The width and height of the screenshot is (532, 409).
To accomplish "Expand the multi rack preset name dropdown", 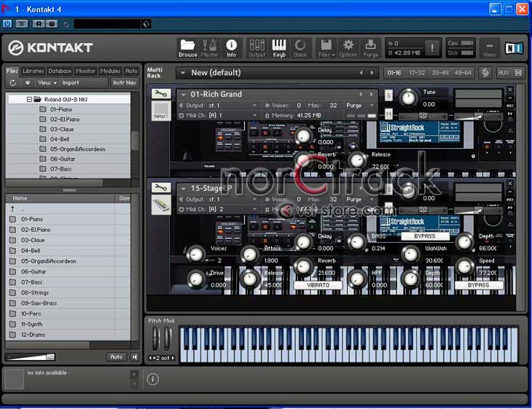I will (182, 73).
